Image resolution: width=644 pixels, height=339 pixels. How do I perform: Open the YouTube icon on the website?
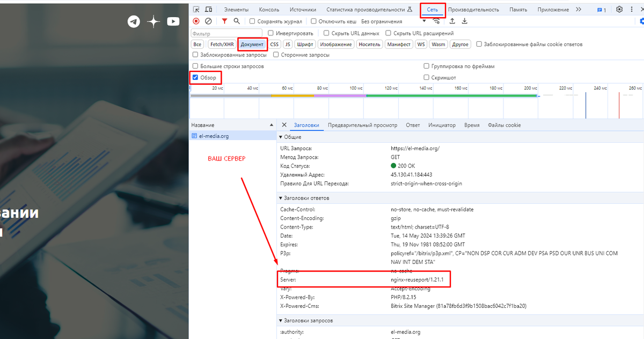[x=173, y=21]
